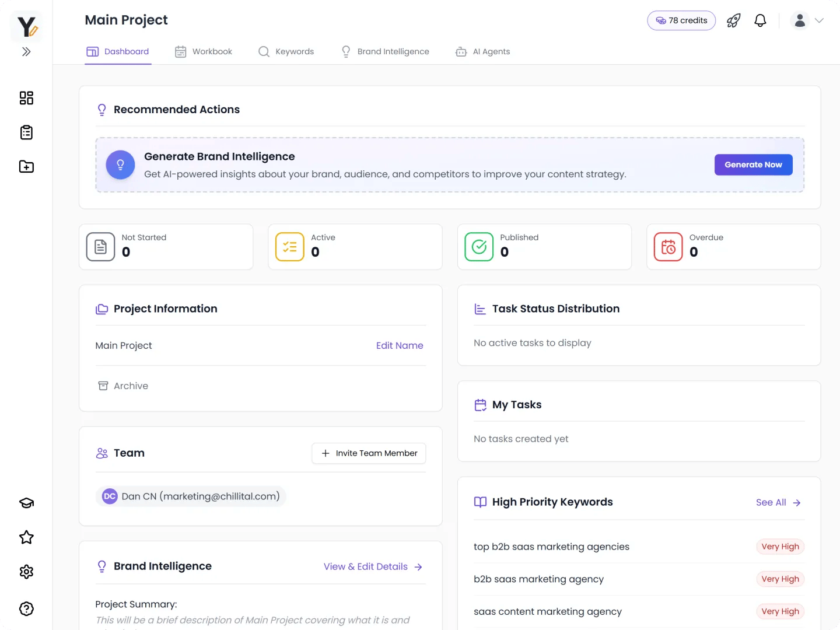The height and width of the screenshot is (630, 840).
Task: Click Dan CN's team member chip
Action: [x=191, y=496]
